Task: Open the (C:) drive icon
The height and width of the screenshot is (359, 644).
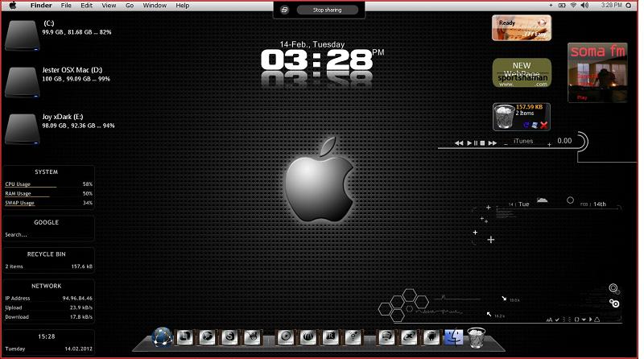Action: (23, 35)
